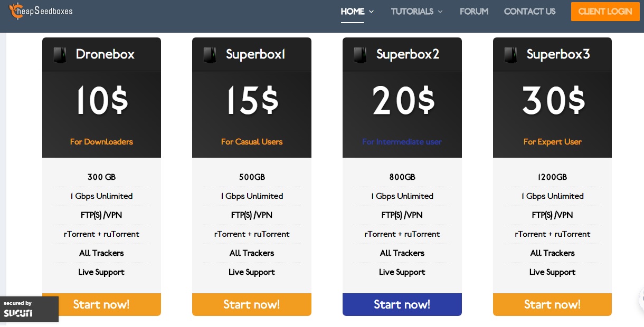The image size is (644, 327).
Task: Start the Superbox2 plan now
Action: (402, 304)
